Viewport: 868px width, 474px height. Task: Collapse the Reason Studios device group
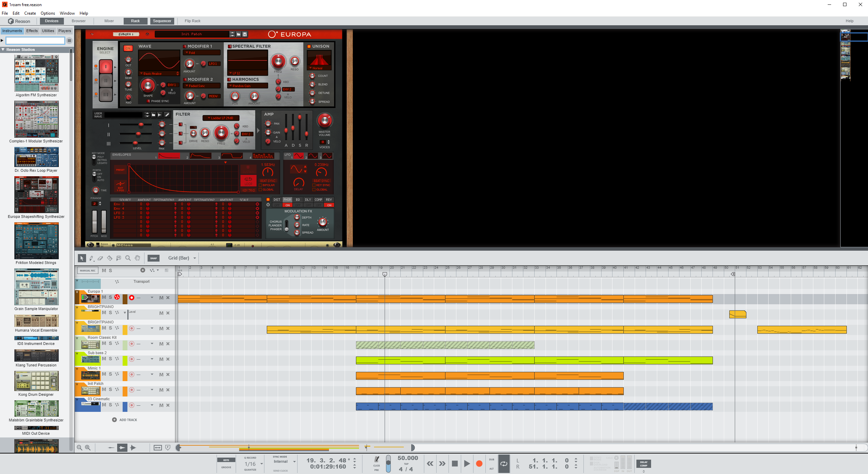(x=3, y=50)
